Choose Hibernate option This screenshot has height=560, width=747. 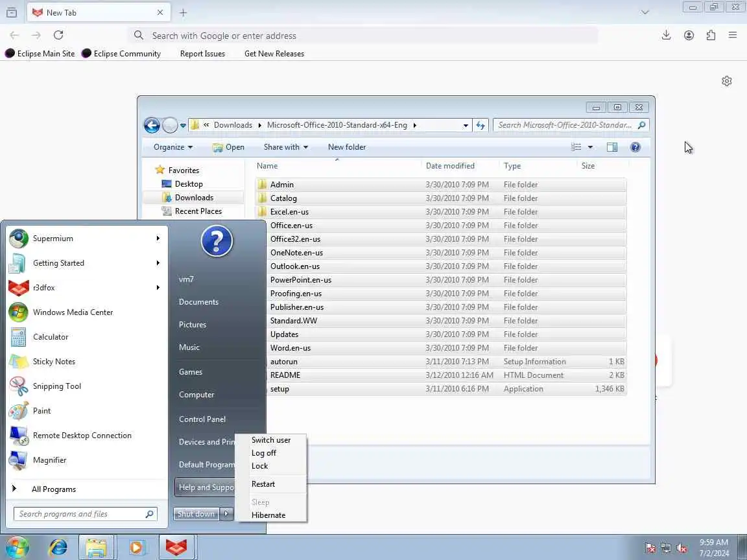(x=271, y=515)
